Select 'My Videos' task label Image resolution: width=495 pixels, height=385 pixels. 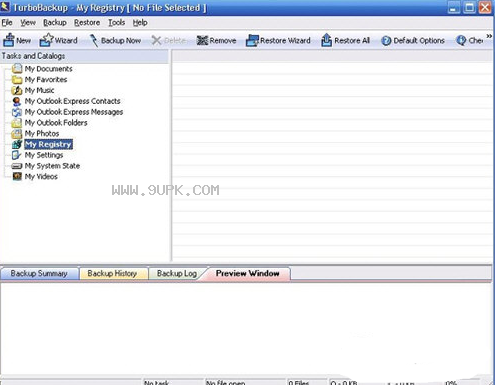[x=41, y=177]
